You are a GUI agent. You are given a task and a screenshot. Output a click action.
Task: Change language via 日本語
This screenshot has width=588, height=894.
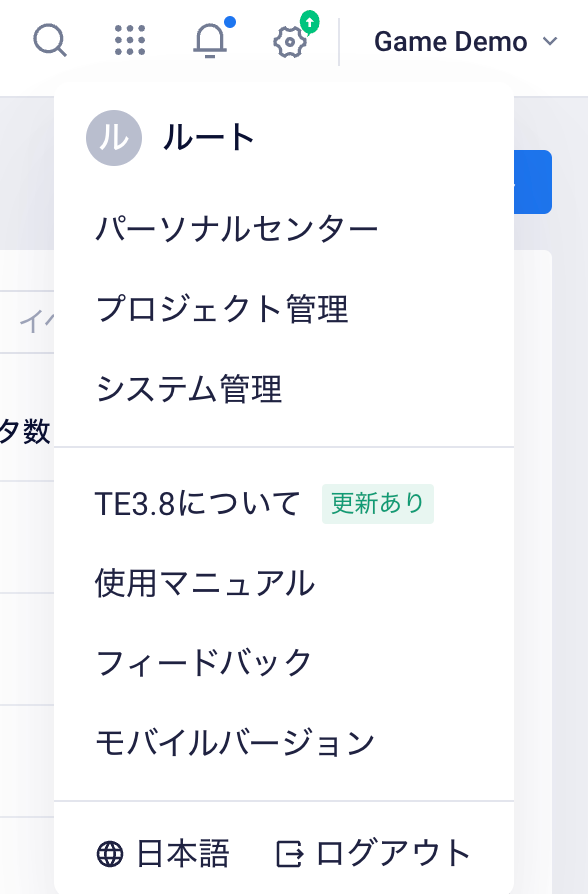(x=183, y=854)
